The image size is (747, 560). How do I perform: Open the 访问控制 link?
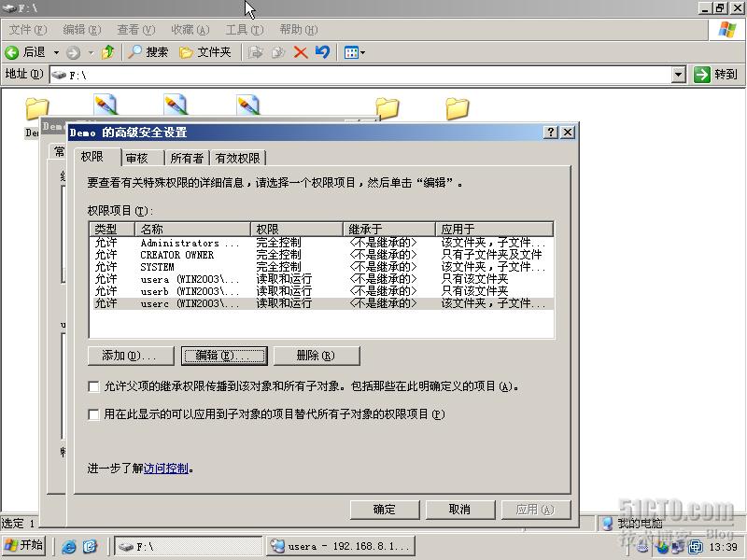coord(166,469)
